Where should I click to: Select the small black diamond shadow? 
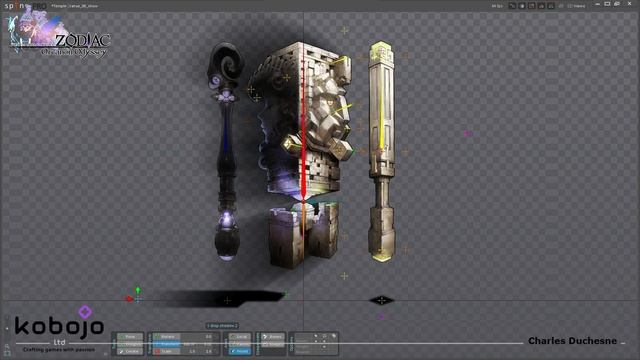382,301
